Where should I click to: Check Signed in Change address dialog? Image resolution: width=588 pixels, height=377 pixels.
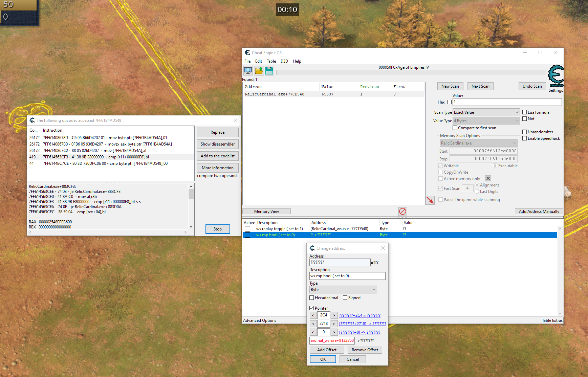(x=345, y=298)
